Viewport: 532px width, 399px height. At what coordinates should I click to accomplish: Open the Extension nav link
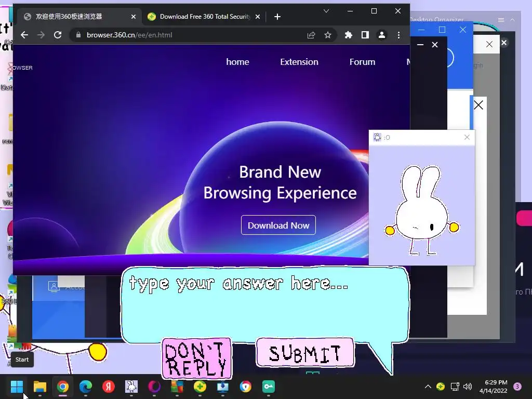click(299, 62)
